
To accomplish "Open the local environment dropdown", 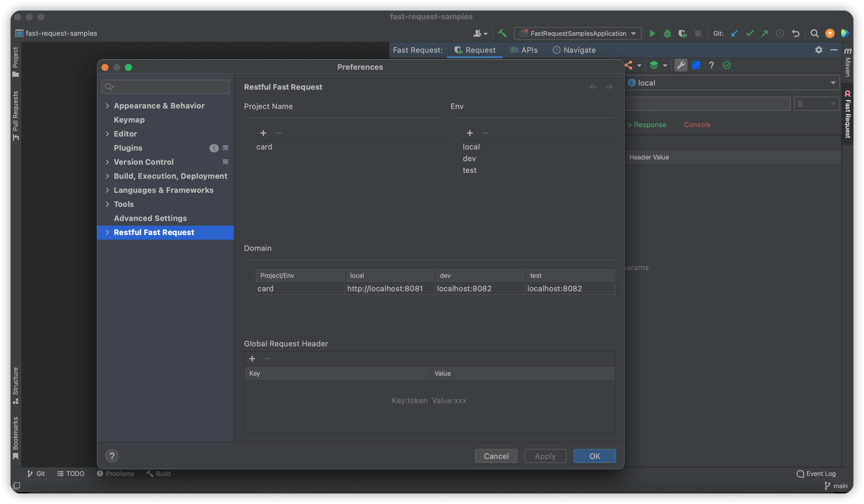I will 833,83.
